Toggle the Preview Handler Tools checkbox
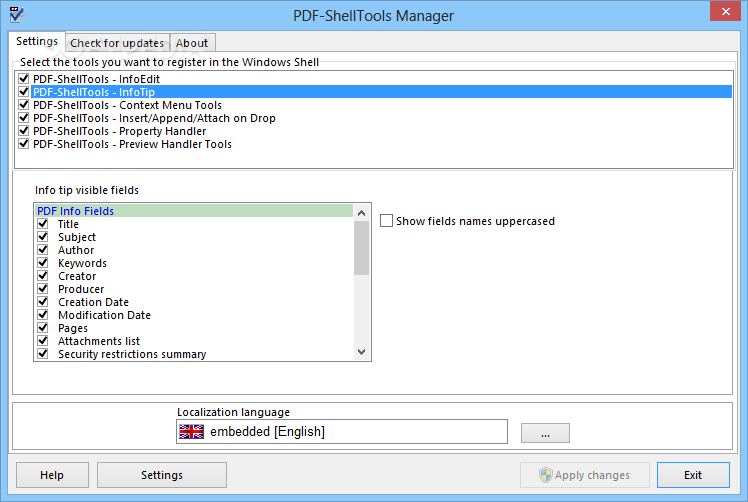 (24, 144)
